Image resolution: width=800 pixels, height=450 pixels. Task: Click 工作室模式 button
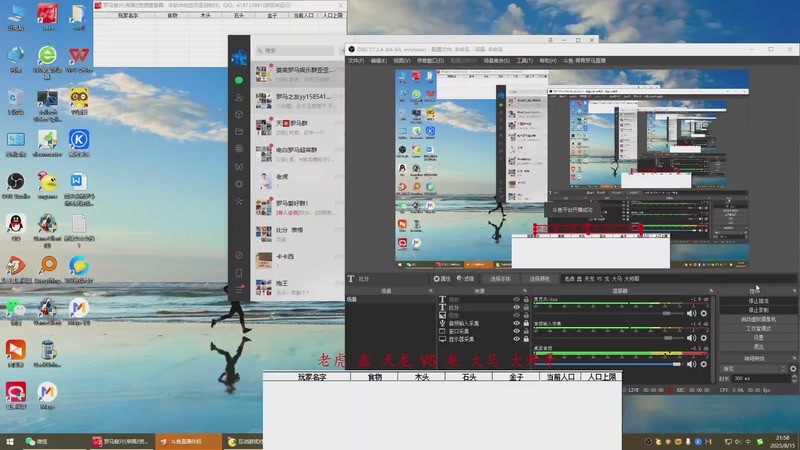(x=758, y=329)
